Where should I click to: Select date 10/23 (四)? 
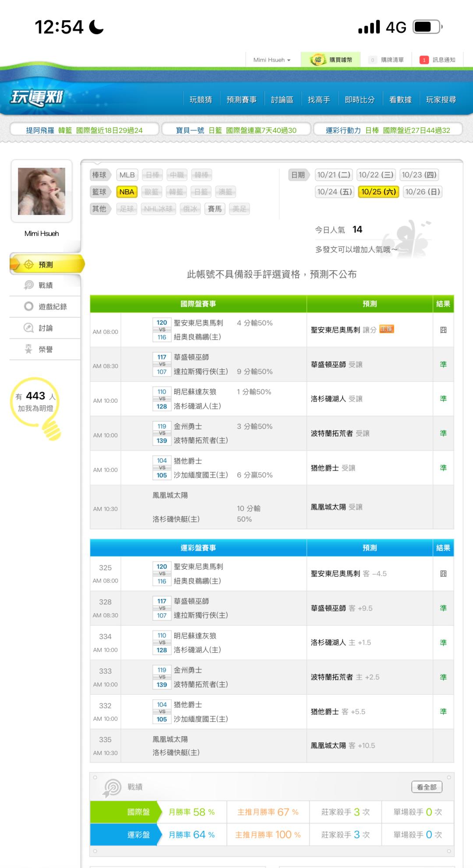click(419, 175)
